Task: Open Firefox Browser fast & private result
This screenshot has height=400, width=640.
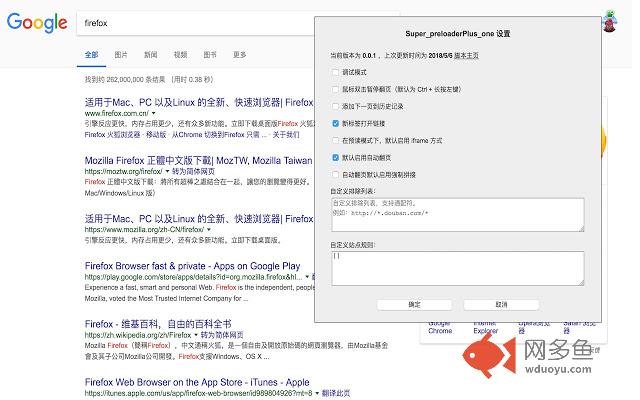Action: [x=192, y=266]
